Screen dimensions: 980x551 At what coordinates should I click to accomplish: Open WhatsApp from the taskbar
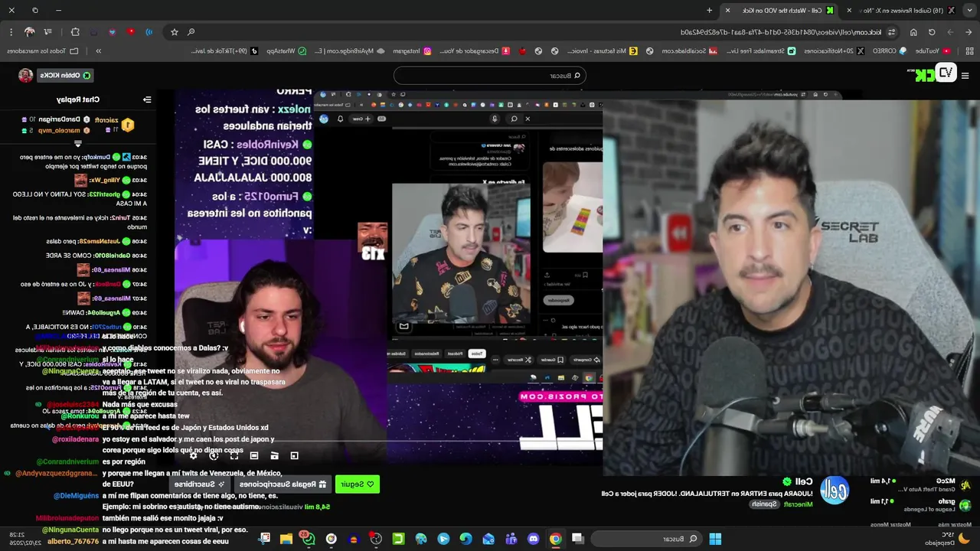click(309, 539)
